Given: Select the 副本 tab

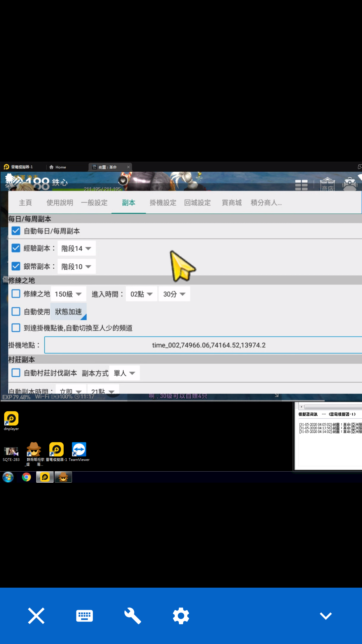Looking at the screenshot, I should [129, 203].
